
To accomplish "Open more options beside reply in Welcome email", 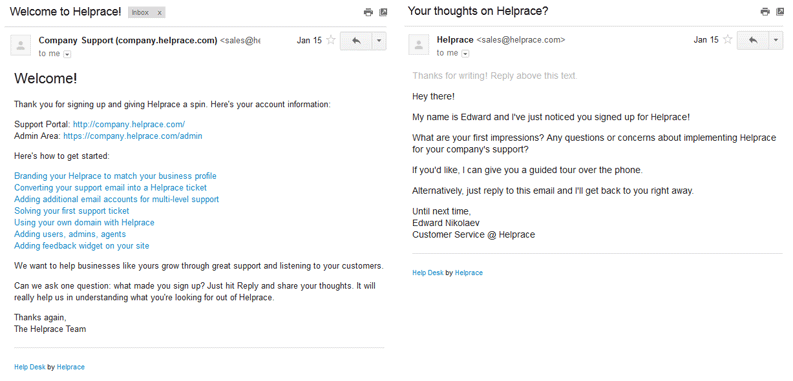I will point(379,40).
